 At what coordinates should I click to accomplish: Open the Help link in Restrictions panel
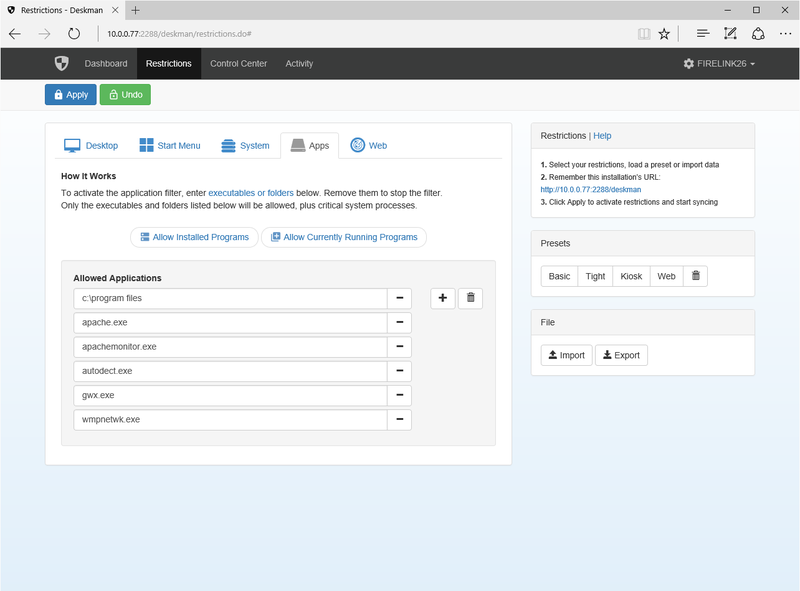click(x=602, y=136)
